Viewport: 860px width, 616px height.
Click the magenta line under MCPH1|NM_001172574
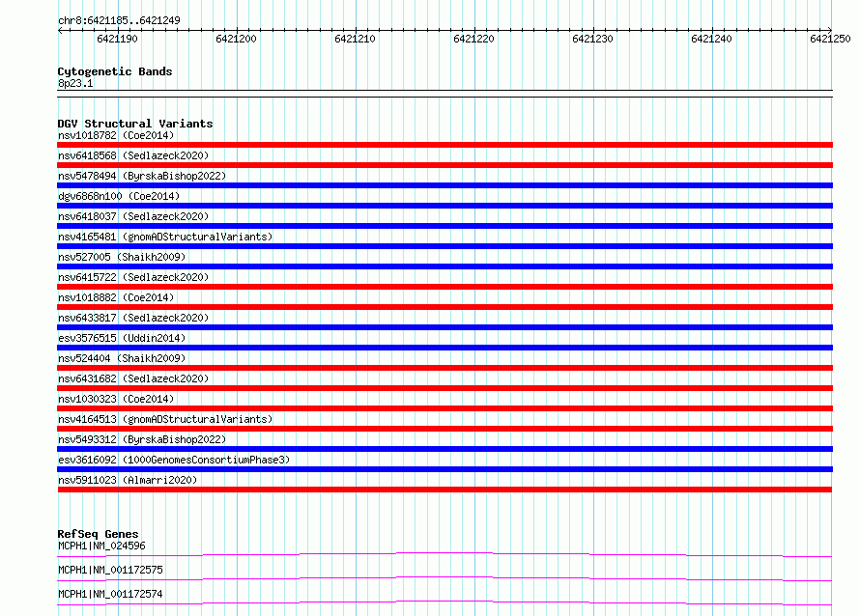(444, 602)
